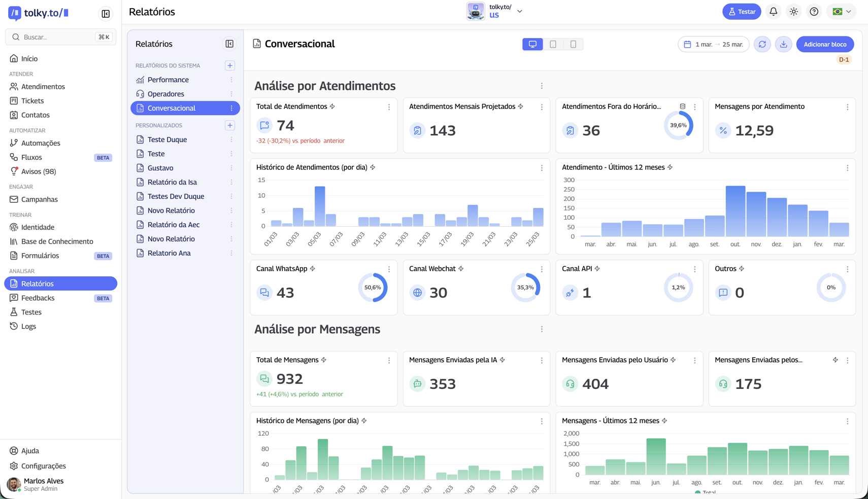Switch to tablet preview layout
Viewport: 868px width, 499px height.
tap(553, 45)
